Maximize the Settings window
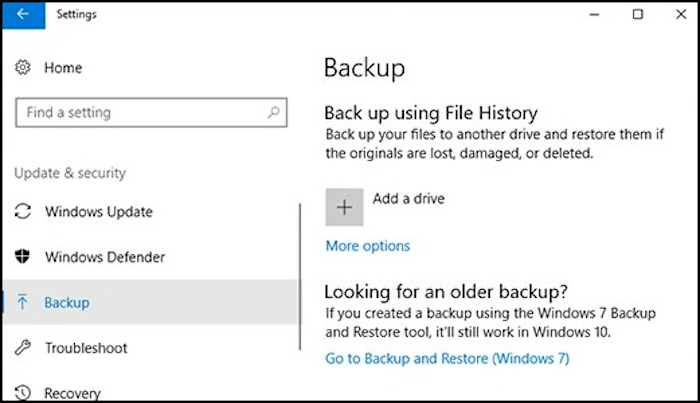This screenshot has height=403, width=700. (x=638, y=14)
